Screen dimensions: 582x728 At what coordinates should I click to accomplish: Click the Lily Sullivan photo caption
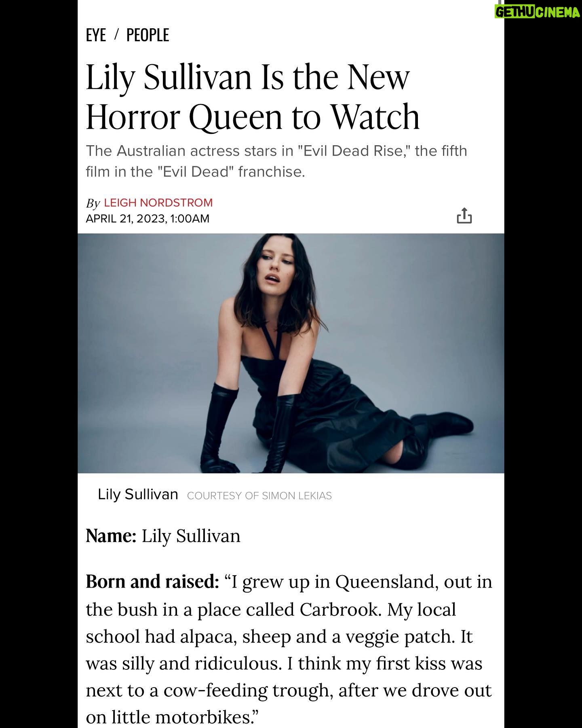tap(138, 495)
